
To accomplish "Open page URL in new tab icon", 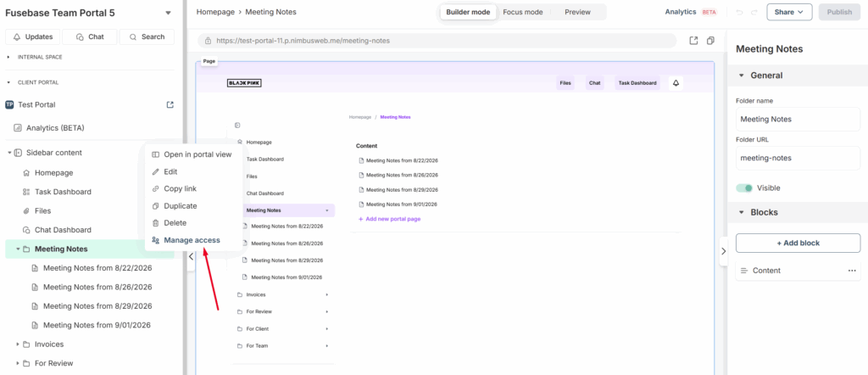I will (693, 40).
